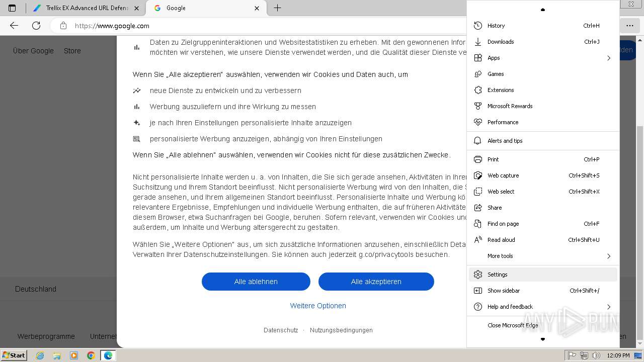Screen dimensions: 644x362
Task: Click the Apps grid icon
Action: [x=478, y=58]
